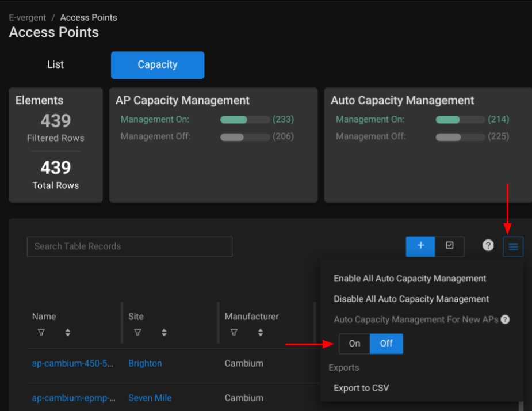Image resolution: width=532 pixels, height=411 pixels.
Task: Click AP Capacity Management On progress bar
Action: (x=245, y=120)
